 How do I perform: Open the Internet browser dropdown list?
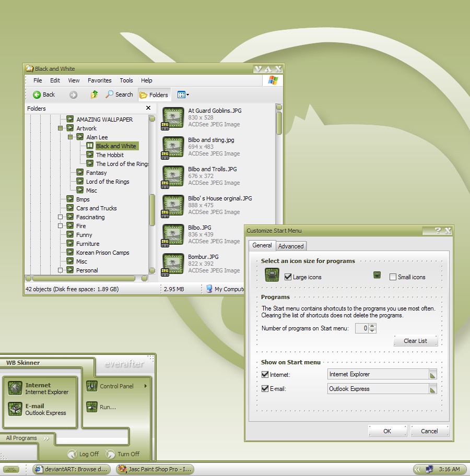[432, 374]
